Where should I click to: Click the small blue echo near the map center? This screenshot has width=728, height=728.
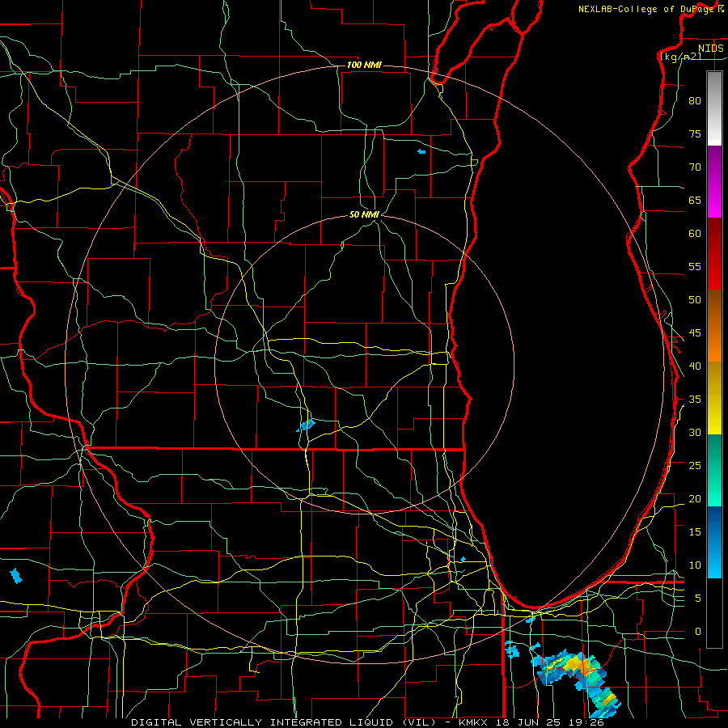click(307, 425)
